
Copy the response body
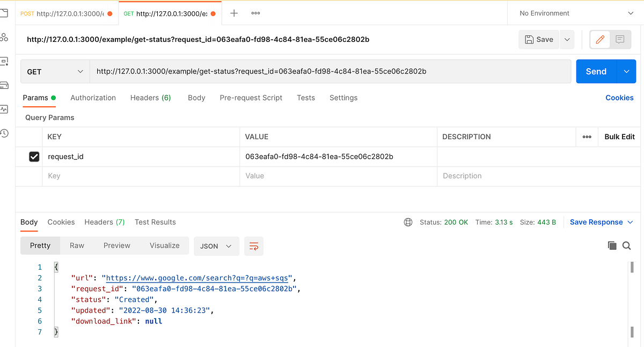pos(612,245)
